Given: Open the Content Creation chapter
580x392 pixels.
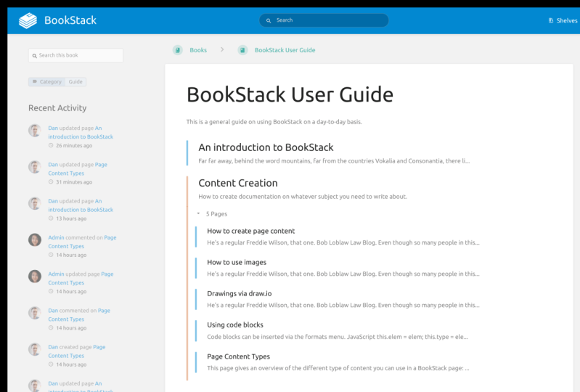Looking at the screenshot, I should tap(238, 183).
